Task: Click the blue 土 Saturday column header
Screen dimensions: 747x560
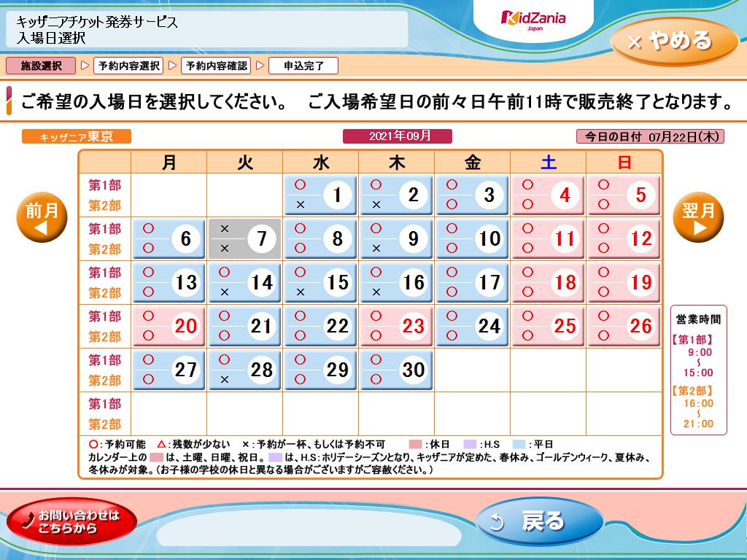Action: coord(548,163)
